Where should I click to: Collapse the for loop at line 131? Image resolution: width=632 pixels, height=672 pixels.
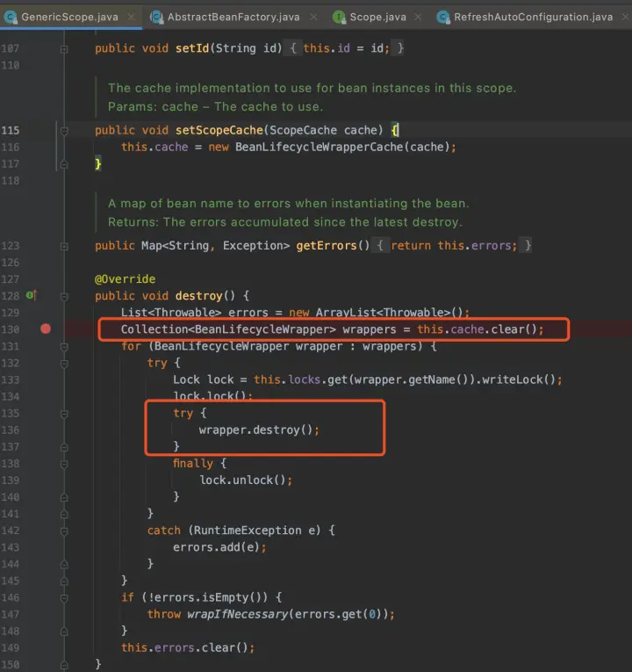point(64,346)
